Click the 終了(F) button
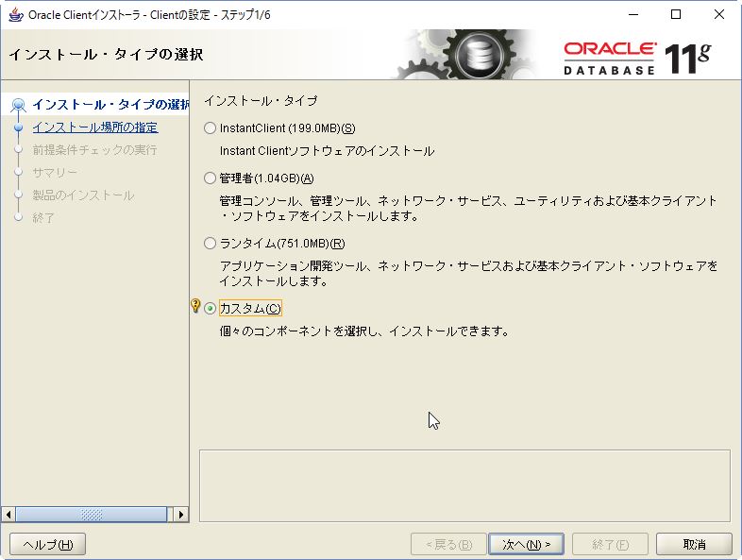 pos(610,544)
